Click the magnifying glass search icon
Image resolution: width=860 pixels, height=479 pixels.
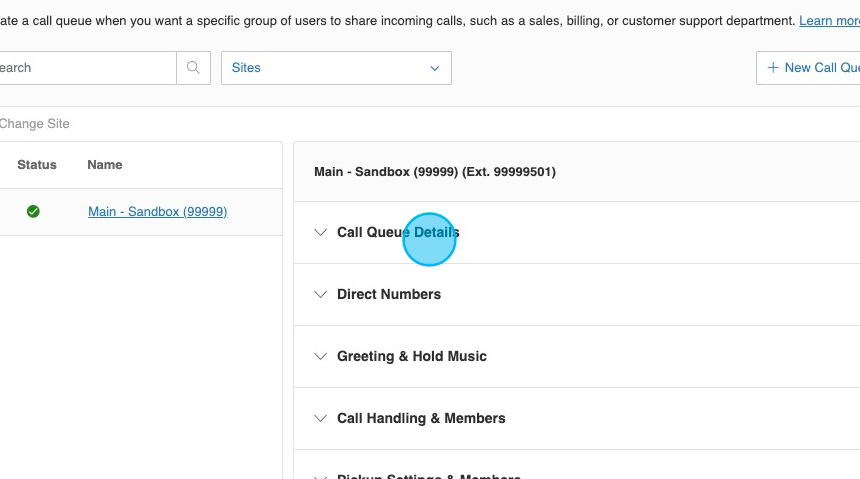click(193, 68)
